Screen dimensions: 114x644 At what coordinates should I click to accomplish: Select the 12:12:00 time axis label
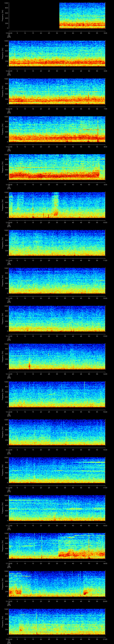9,336
